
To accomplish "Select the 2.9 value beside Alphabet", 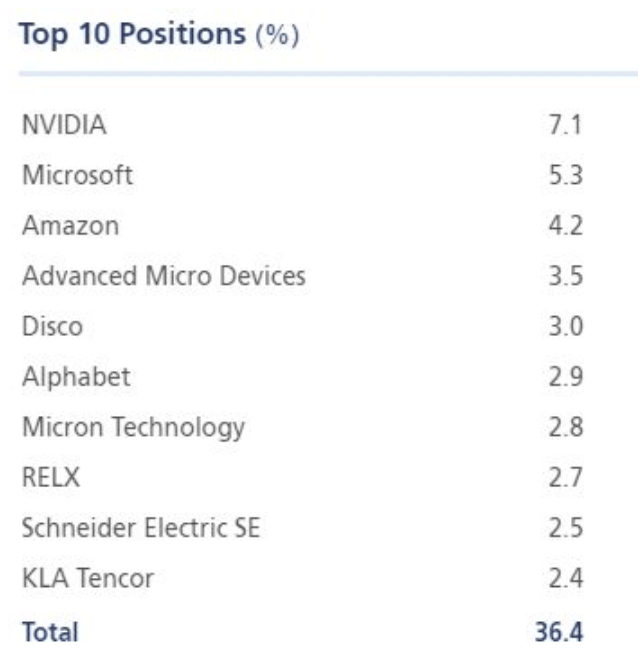I will coord(568,377).
